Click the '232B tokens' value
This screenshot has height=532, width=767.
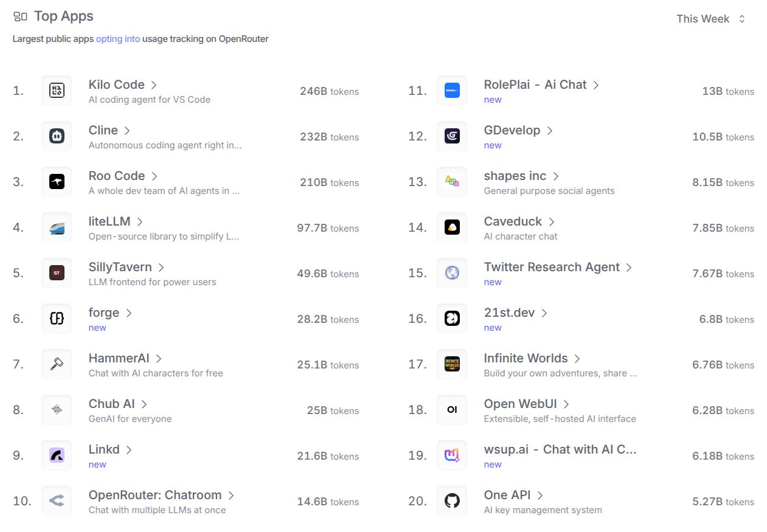(x=329, y=137)
